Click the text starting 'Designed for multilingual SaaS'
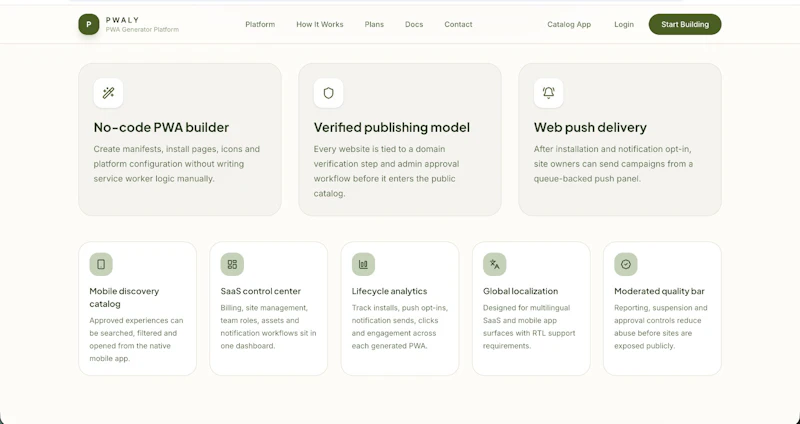This screenshot has height=424, width=800. 529,327
